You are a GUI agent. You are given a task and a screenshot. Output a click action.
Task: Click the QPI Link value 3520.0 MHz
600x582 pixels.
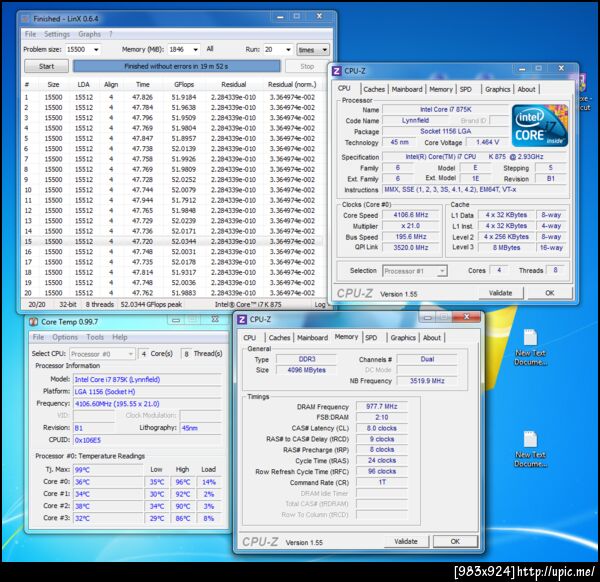(x=411, y=248)
